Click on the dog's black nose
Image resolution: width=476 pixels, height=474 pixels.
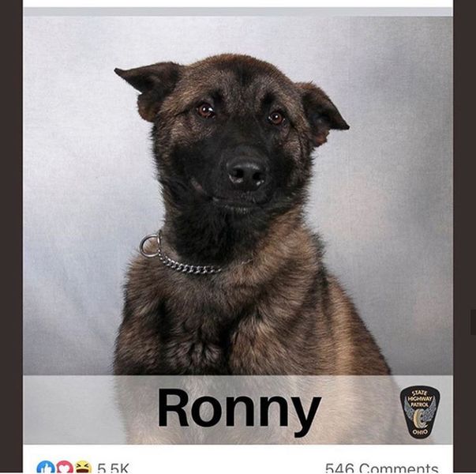click(x=245, y=175)
